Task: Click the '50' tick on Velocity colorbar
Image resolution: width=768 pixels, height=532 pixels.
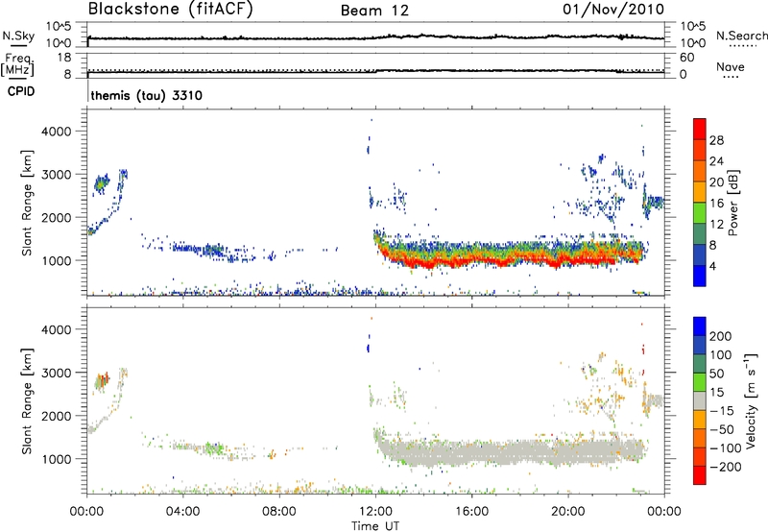Action: click(717, 374)
